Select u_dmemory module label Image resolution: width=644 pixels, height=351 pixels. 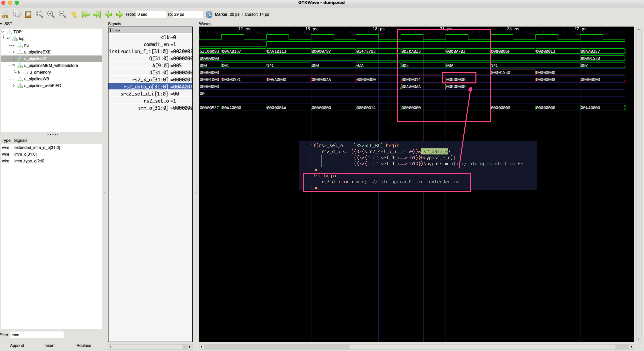click(x=40, y=72)
